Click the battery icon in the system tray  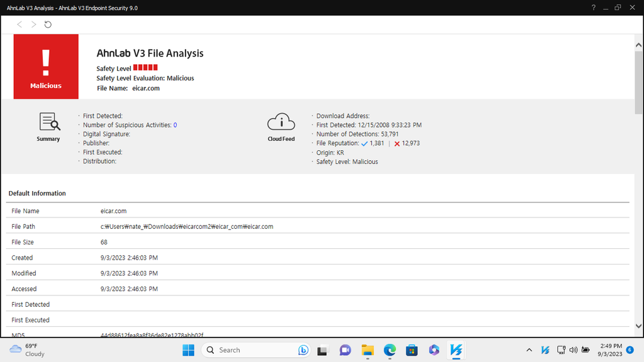(x=585, y=350)
